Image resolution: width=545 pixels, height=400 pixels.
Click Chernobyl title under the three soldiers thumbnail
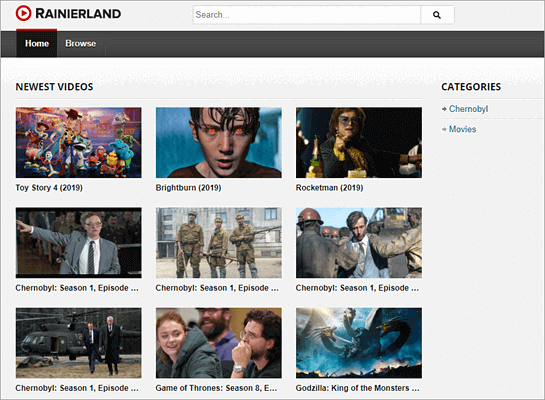point(217,288)
